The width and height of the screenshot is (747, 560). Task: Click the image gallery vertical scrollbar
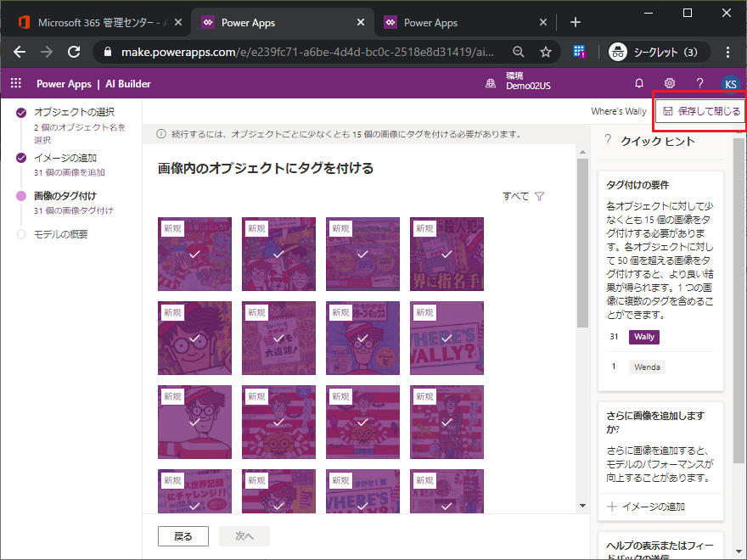pyautogui.click(x=582, y=243)
